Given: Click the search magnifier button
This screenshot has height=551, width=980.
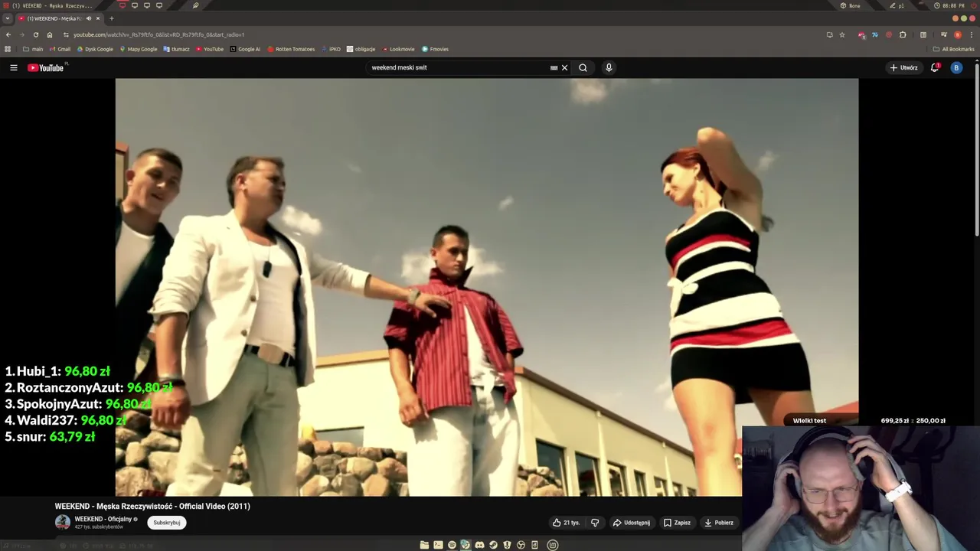Looking at the screenshot, I should coord(583,67).
